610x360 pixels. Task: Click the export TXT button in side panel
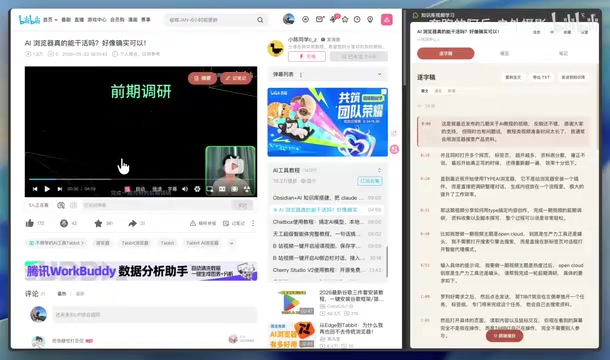(x=541, y=77)
